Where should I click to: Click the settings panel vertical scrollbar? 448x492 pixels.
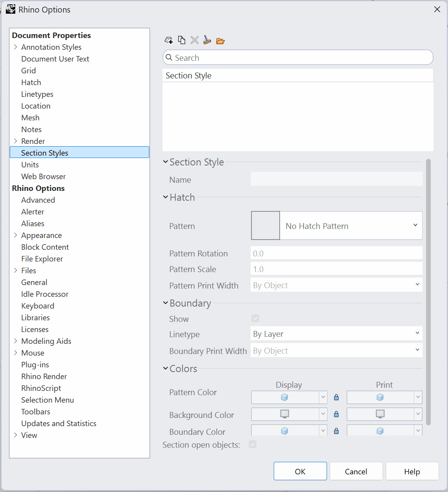point(428,292)
